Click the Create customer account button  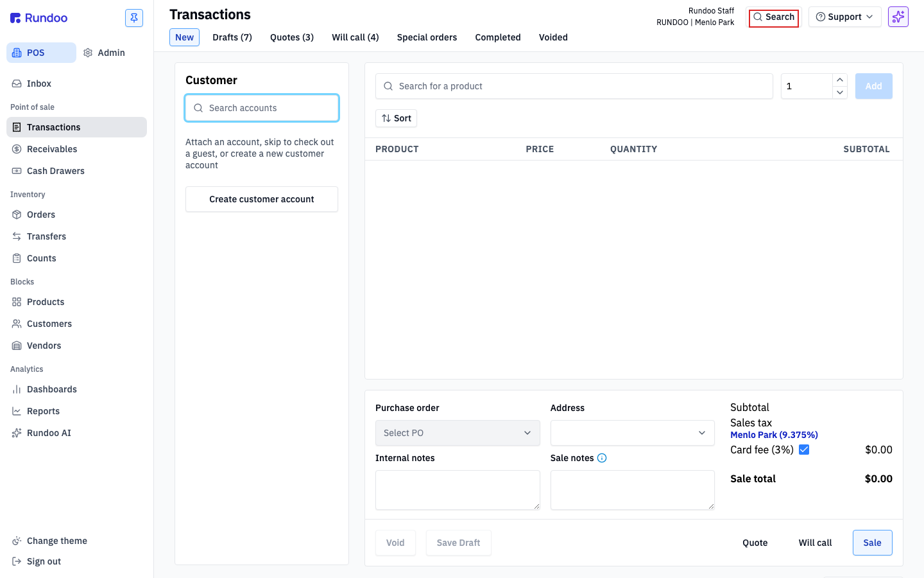(x=262, y=199)
